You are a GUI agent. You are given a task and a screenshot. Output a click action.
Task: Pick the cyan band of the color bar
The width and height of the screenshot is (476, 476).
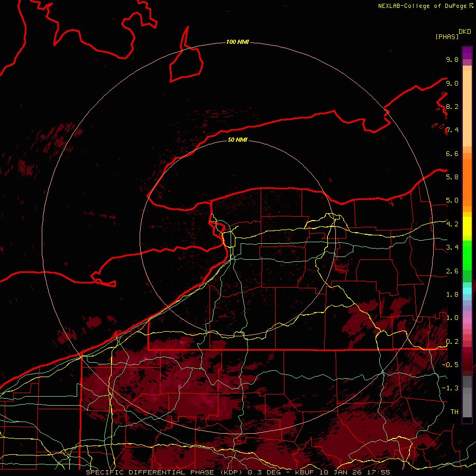pos(467,291)
